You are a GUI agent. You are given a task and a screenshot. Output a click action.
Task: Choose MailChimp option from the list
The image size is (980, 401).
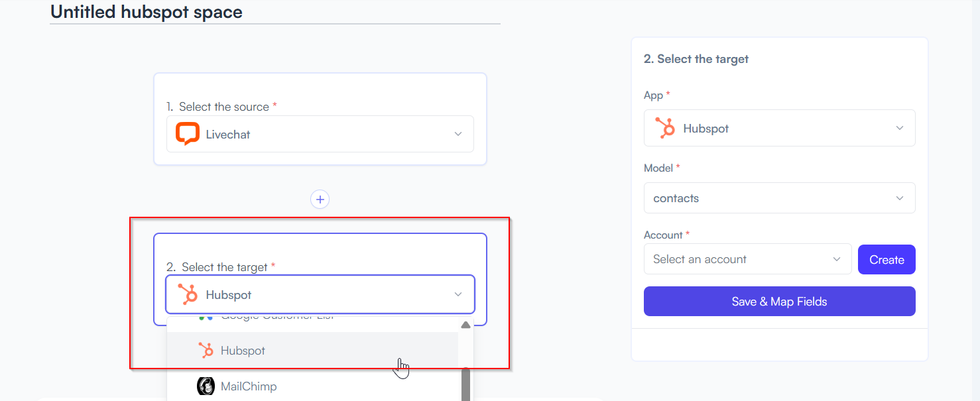(312, 386)
